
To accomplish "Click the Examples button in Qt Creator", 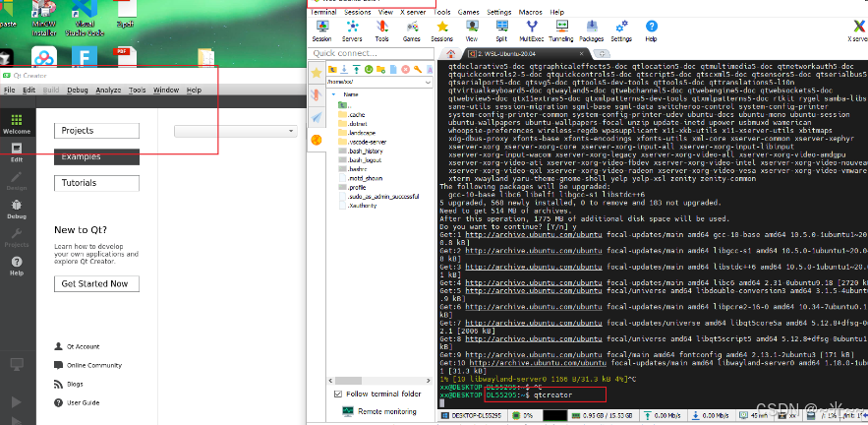I will click(x=97, y=156).
